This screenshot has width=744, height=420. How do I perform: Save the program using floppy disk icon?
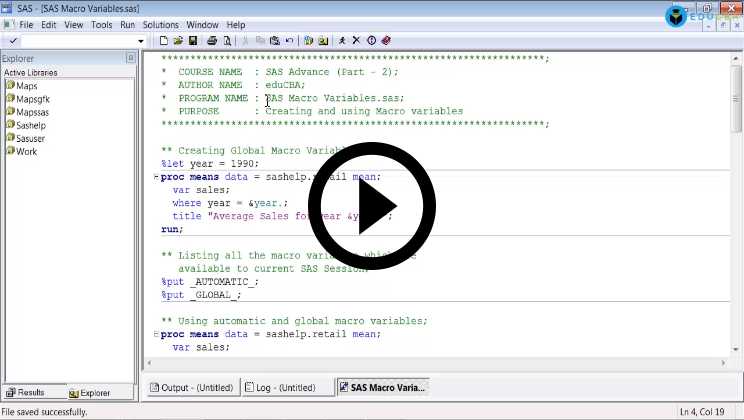192,41
